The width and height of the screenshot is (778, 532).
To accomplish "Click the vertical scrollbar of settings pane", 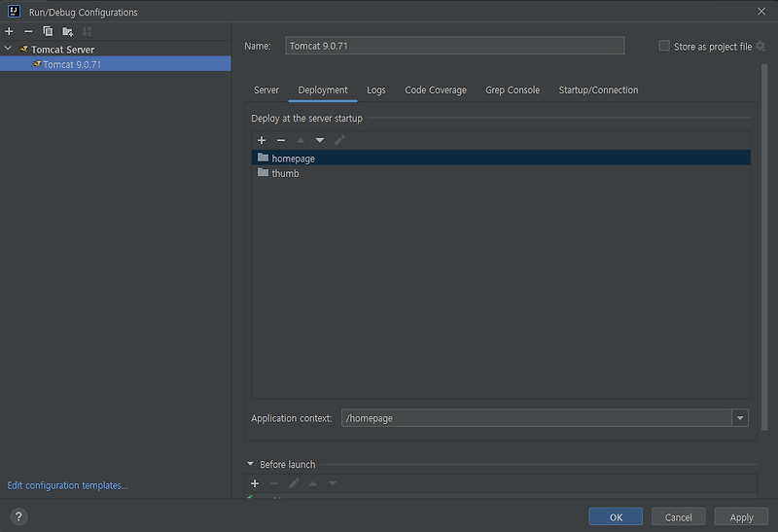I will [x=764, y=247].
